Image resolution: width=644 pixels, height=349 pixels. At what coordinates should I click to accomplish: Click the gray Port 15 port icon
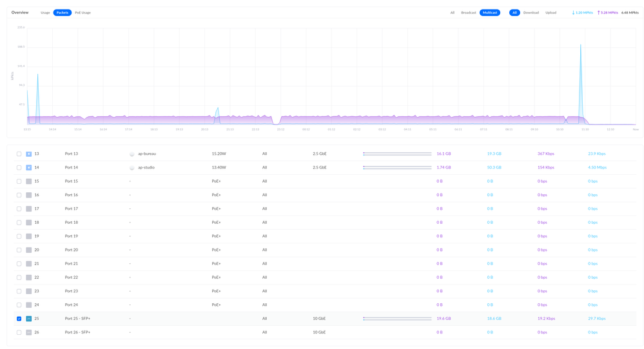(x=29, y=181)
